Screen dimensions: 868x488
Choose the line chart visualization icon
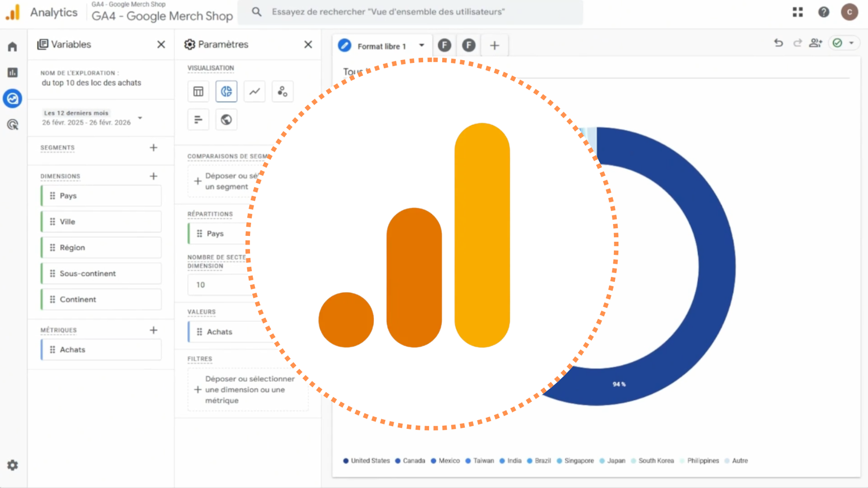(254, 91)
